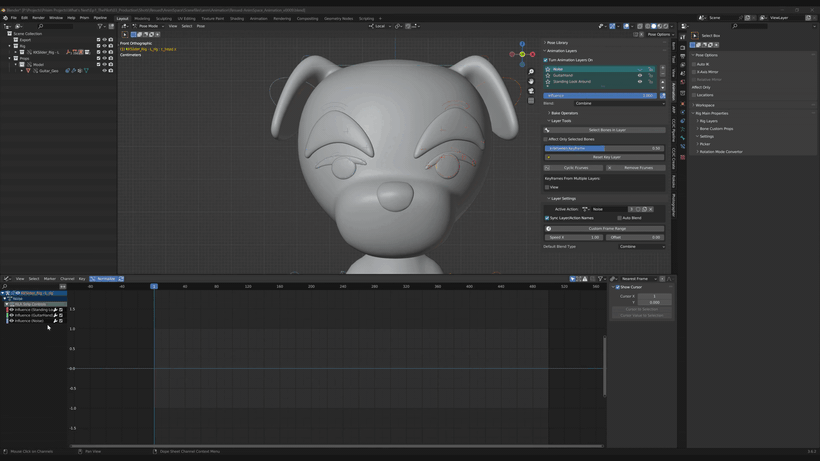Enable the Auto IK checkbox
This screenshot has width=820, height=461.
click(x=694, y=64)
